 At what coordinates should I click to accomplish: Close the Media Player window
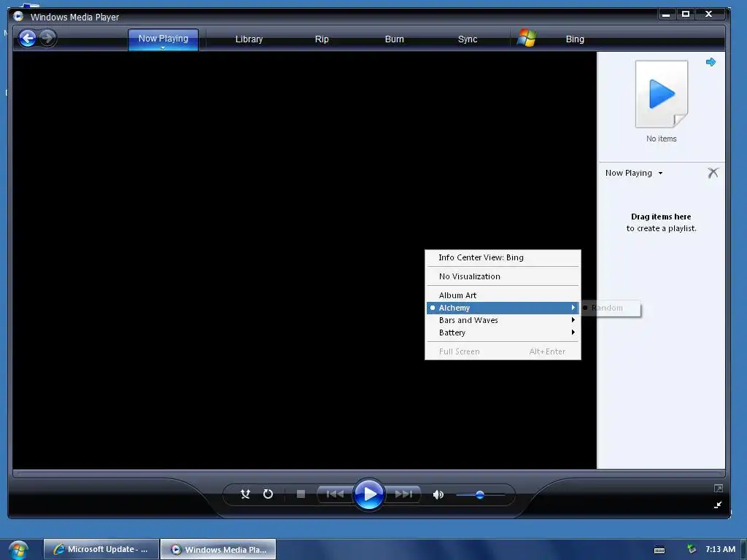pos(709,15)
